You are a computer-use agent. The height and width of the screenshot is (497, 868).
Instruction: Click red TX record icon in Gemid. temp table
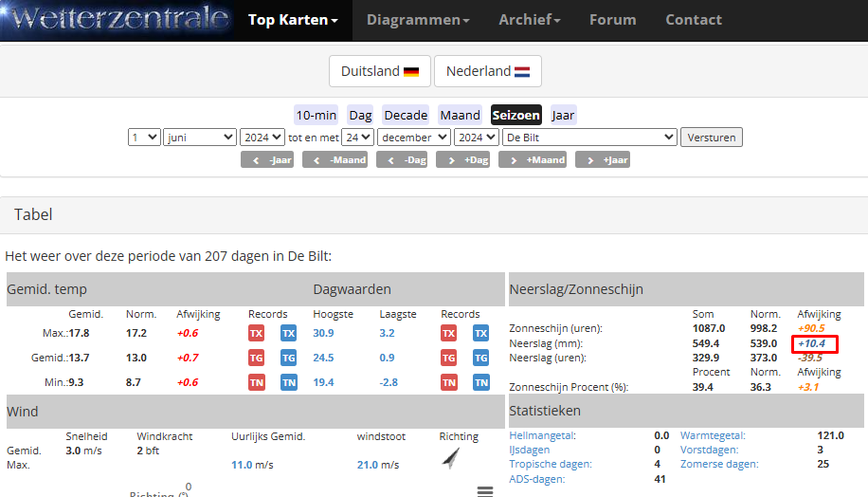coord(256,333)
